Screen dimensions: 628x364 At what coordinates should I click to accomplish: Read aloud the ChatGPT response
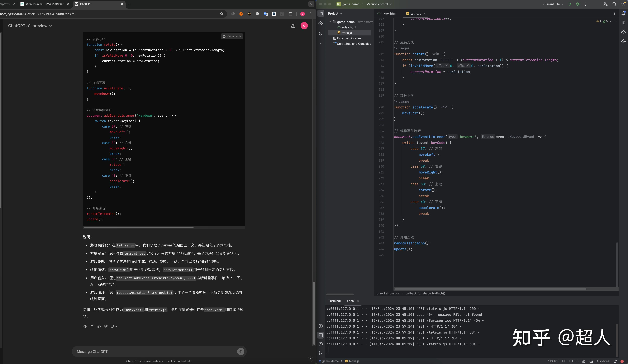tap(85, 326)
